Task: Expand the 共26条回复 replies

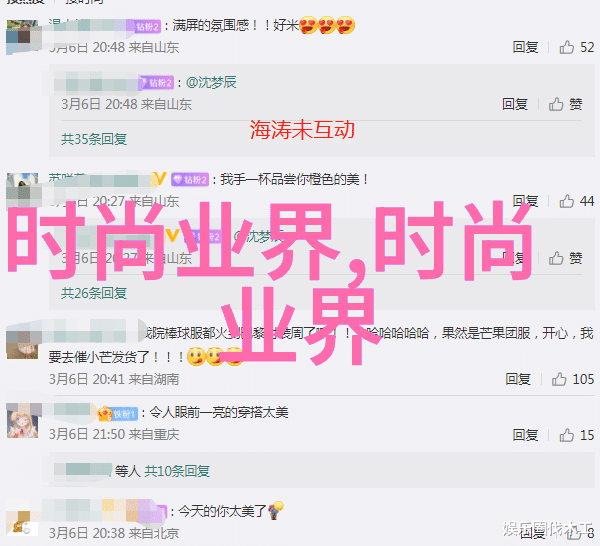Action: 94,293
